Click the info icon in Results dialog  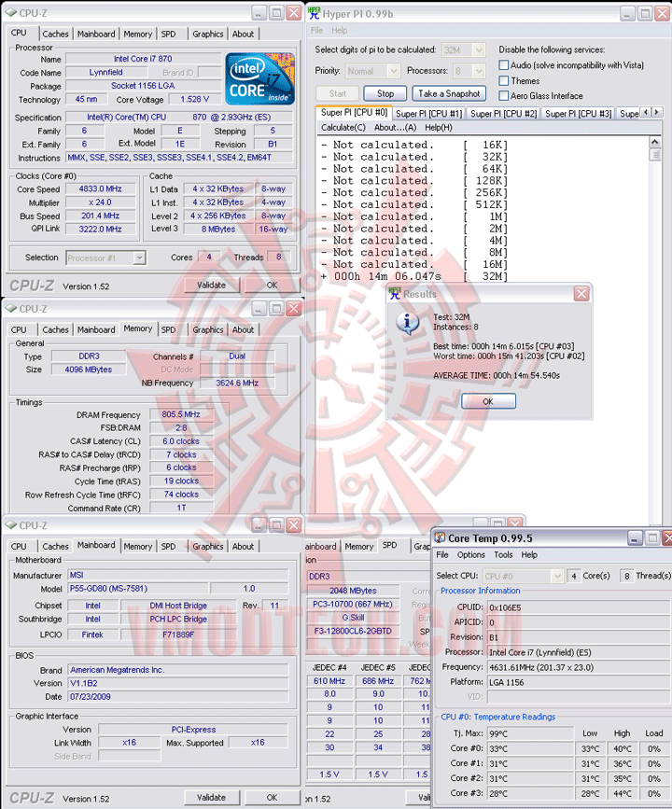[x=407, y=324]
